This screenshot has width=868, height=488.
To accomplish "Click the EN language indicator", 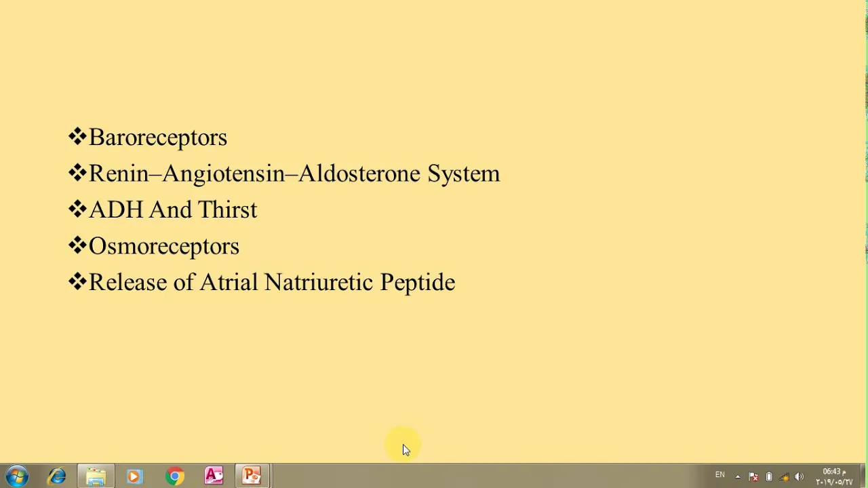I will (x=720, y=475).
